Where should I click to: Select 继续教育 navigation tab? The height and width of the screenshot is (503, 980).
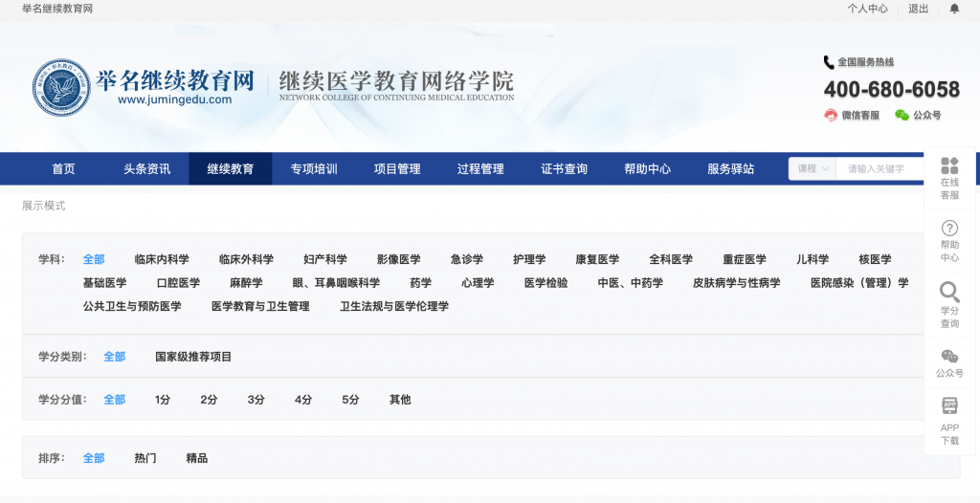point(230,168)
